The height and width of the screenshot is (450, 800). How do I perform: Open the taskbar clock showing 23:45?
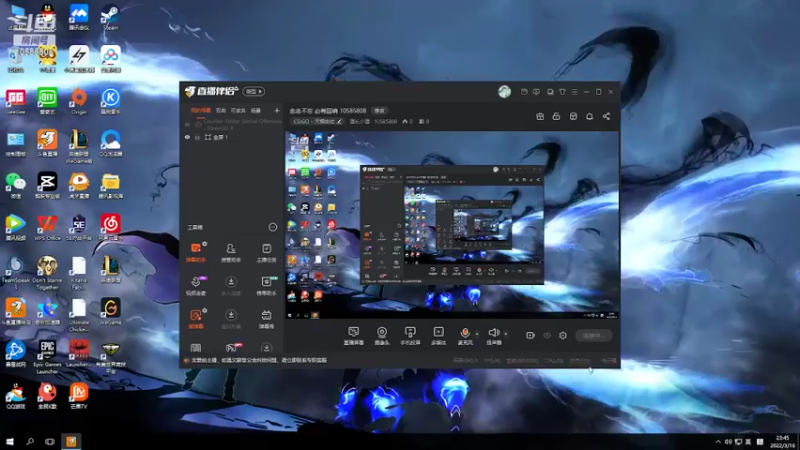[x=782, y=441]
